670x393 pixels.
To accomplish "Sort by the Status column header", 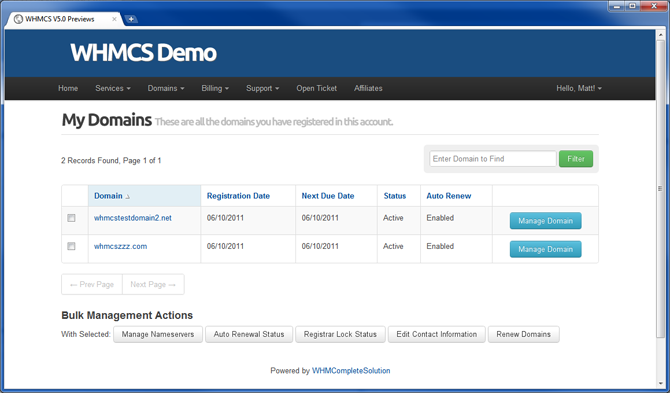I will tap(394, 196).
